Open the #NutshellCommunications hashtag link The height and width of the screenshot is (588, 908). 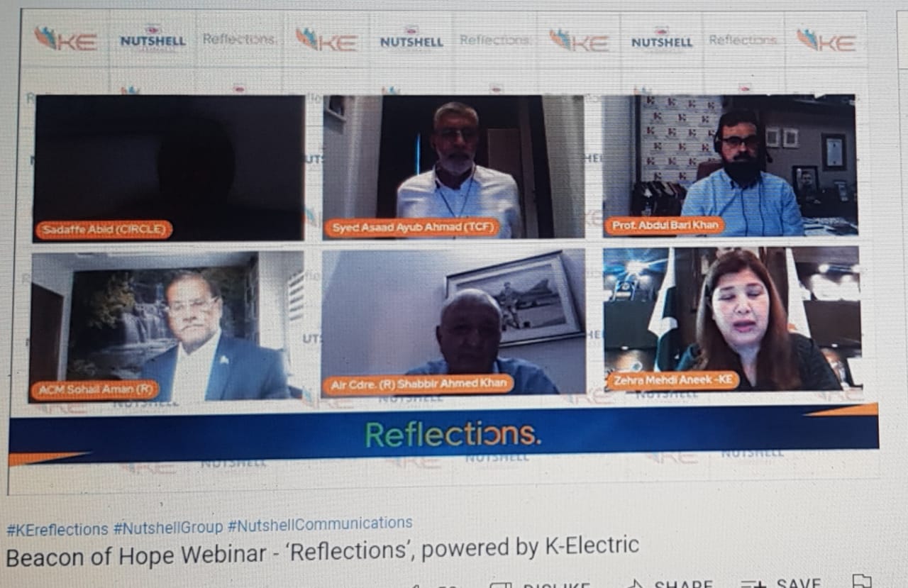(320, 524)
